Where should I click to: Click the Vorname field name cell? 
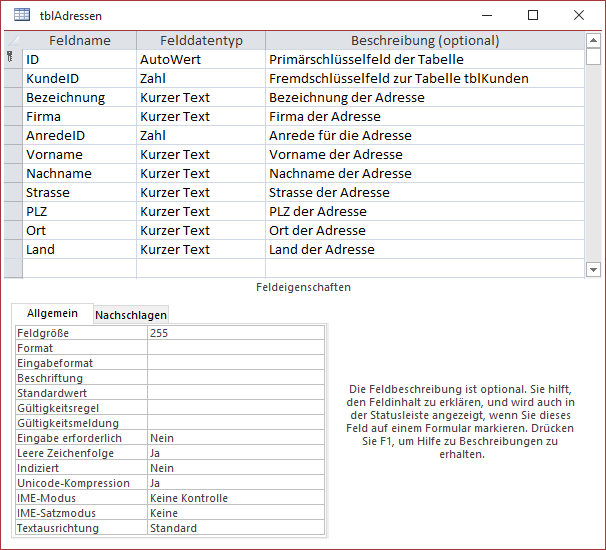coord(80,154)
